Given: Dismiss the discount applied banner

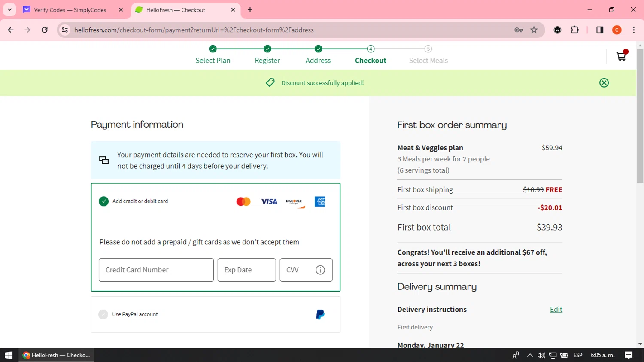Looking at the screenshot, I should point(604,83).
